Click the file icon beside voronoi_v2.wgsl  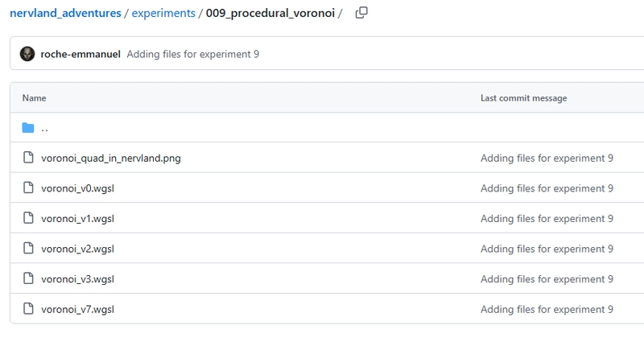[28, 249]
